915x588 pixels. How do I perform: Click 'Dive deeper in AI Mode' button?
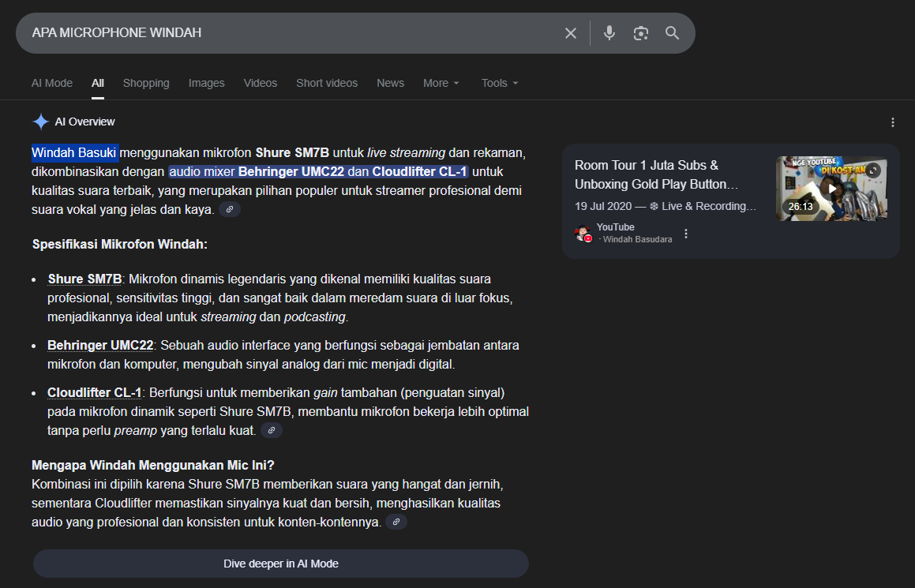(x=281, y=564)
